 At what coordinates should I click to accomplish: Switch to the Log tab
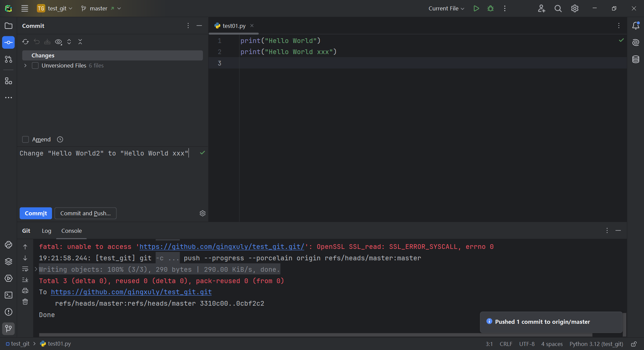(46, 231)
